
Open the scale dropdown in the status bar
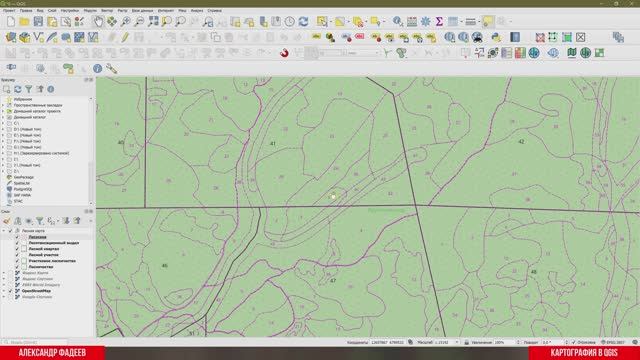click(457, 342)
